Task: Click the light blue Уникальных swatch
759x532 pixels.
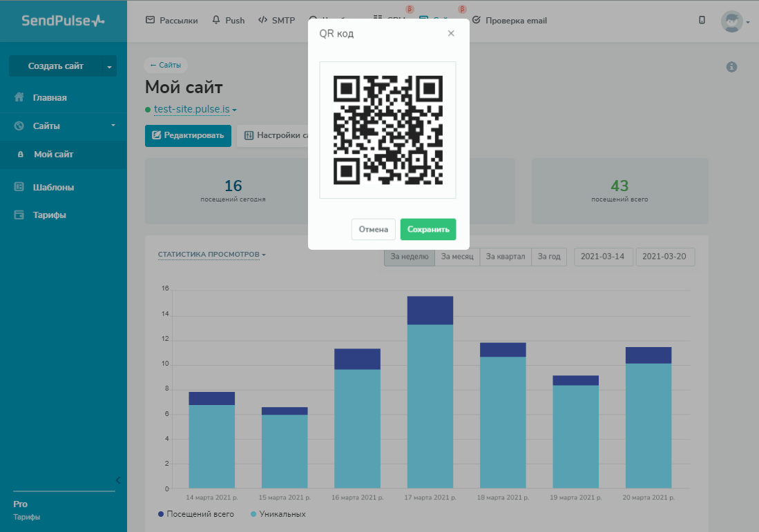Action: pos(253,514)
